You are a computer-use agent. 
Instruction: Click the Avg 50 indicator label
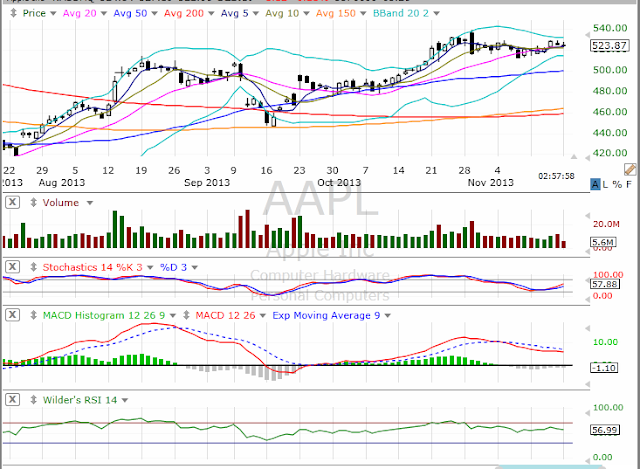pos(130,13)
